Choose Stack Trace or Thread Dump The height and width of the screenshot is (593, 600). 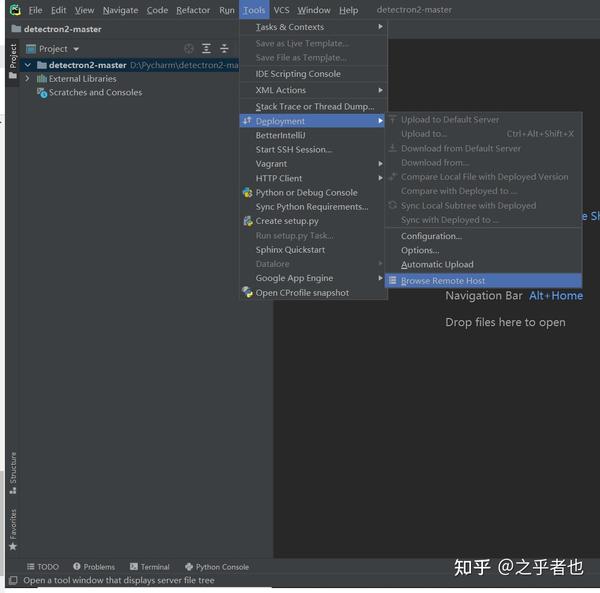[313, 106]
